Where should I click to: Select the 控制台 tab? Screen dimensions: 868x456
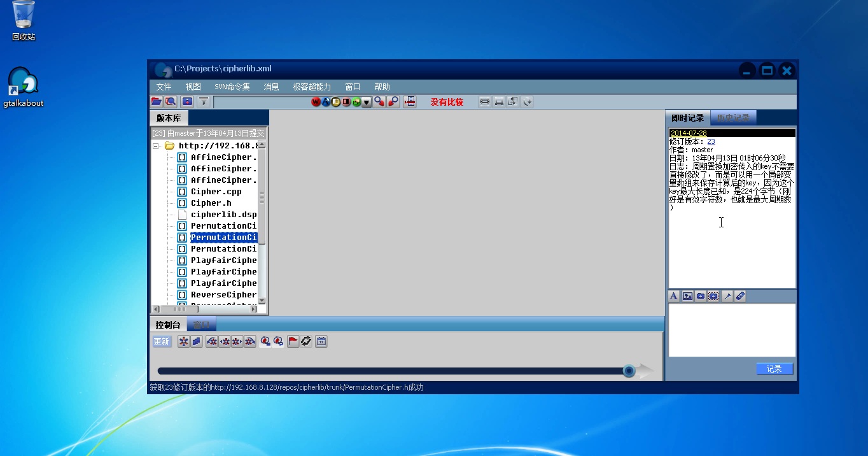[168, 325]
